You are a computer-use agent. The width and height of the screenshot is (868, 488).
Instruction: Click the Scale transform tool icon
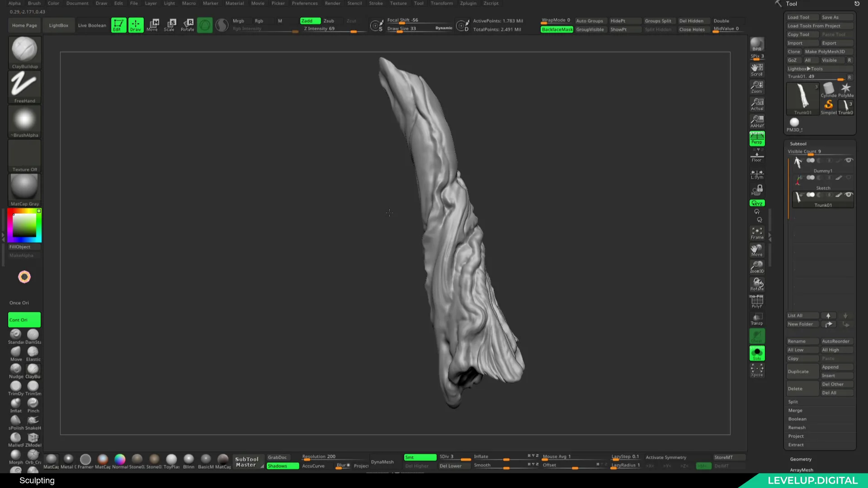(x=170, y=25)
